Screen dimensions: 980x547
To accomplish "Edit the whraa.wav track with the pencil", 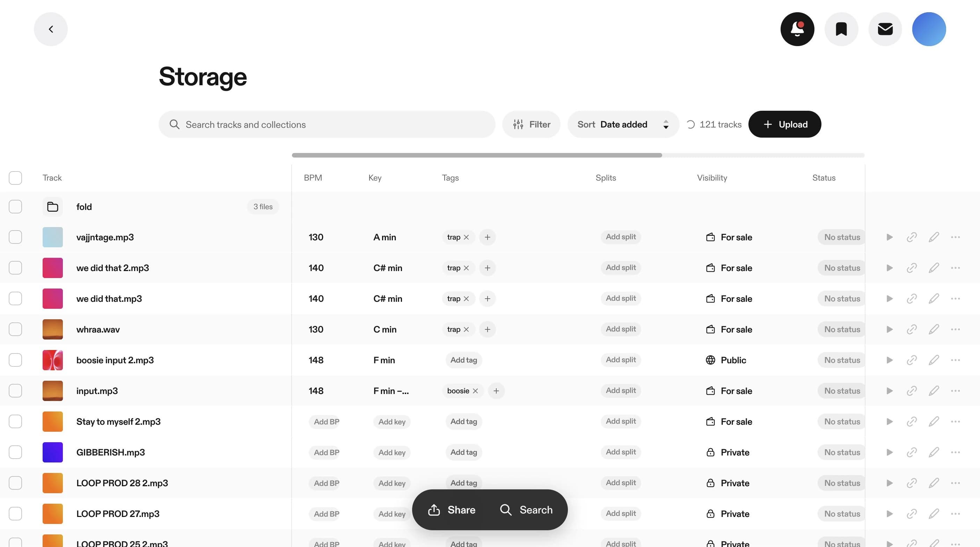I will (934, 329).
